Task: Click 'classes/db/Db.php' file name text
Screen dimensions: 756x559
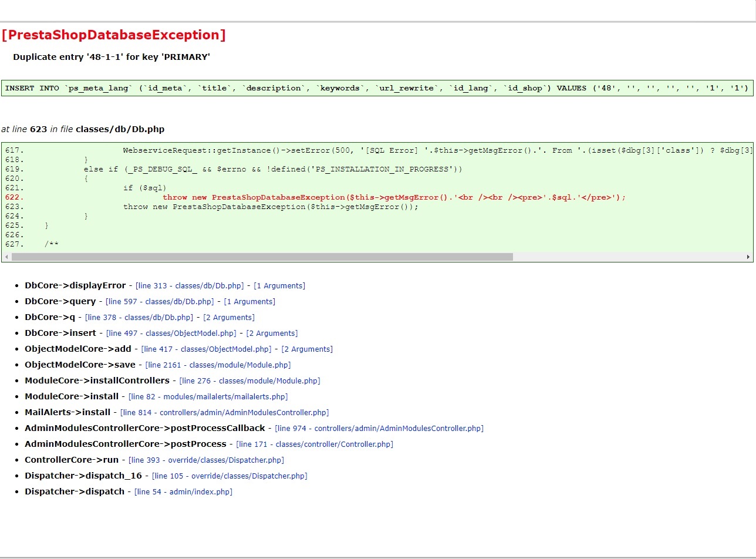Action: [120, 129]
